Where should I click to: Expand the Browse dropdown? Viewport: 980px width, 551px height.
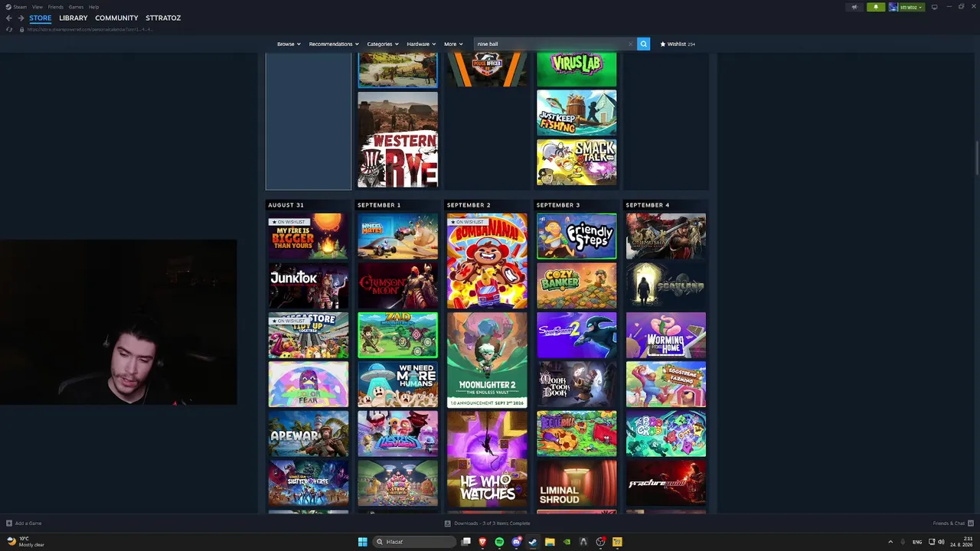pos(289,44)
